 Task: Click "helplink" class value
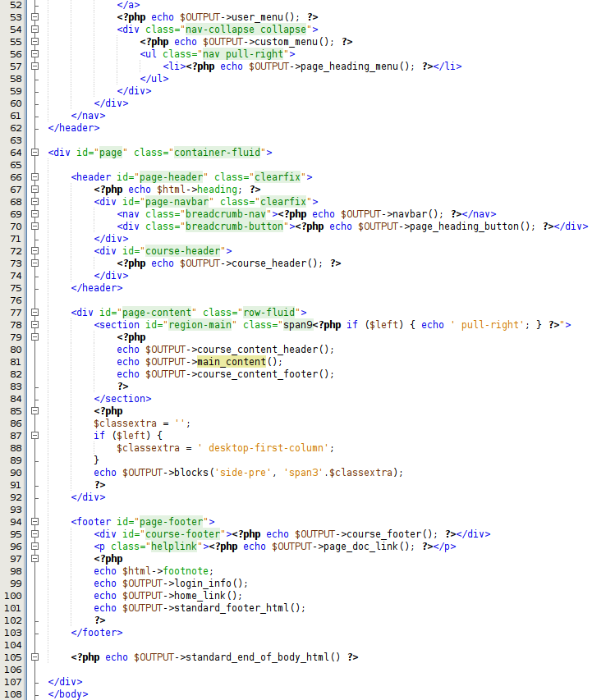(174, 547)
